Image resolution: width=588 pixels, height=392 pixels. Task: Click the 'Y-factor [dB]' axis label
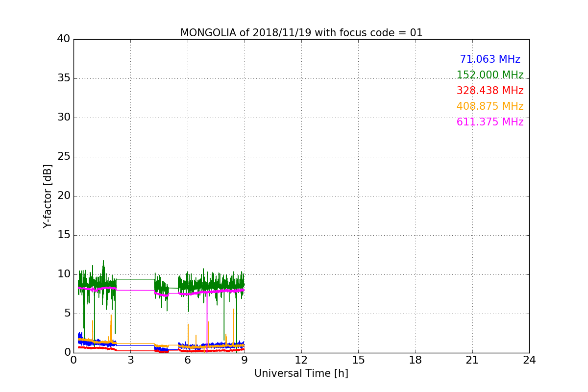(x=48, y=196)
